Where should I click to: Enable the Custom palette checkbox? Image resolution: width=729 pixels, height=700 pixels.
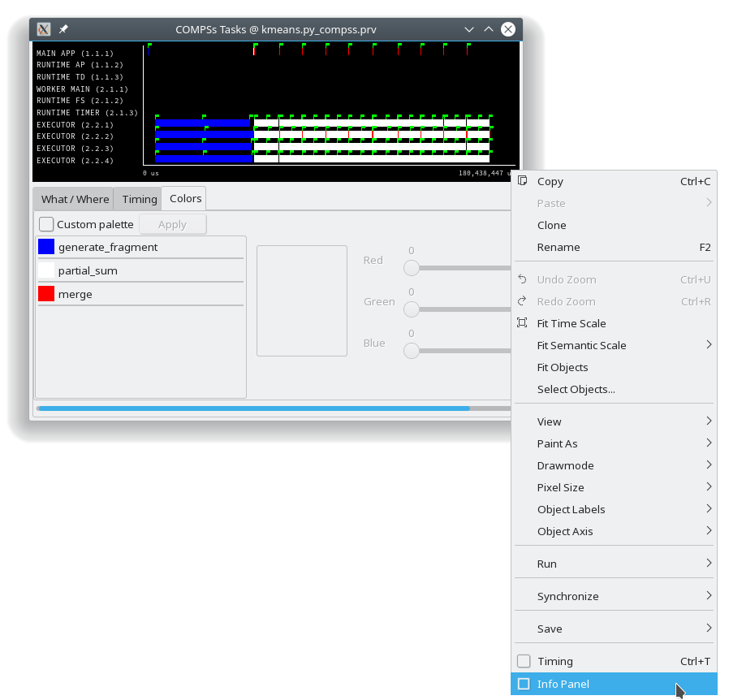point(46,224)
